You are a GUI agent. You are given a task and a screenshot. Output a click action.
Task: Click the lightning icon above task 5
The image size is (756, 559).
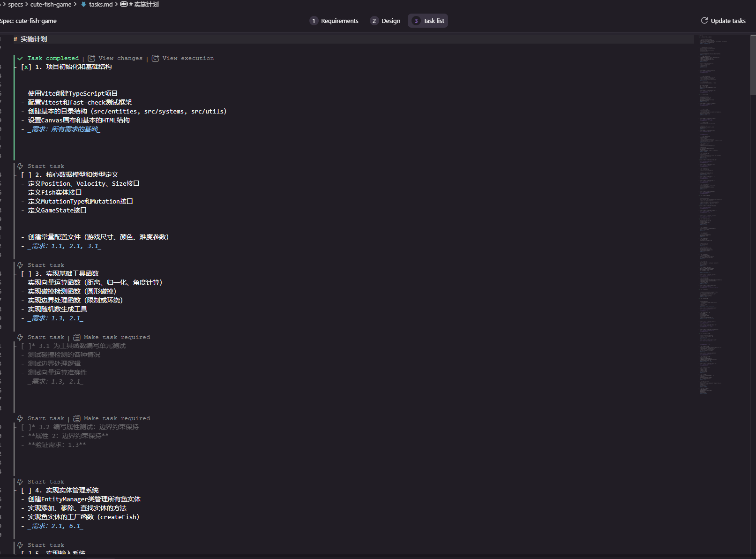click(x=20, y=545)
